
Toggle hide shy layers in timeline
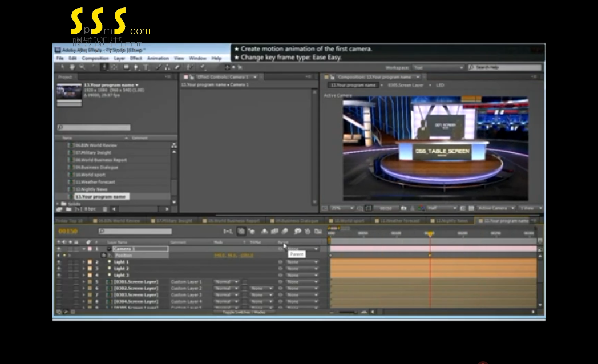pyautogui.click(x=264, y=232)
